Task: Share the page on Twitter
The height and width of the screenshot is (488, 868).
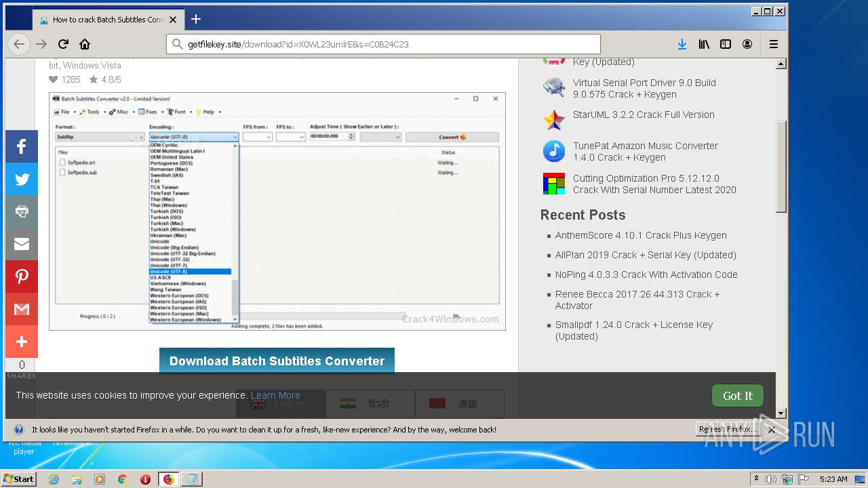Action: pos(22,179)
